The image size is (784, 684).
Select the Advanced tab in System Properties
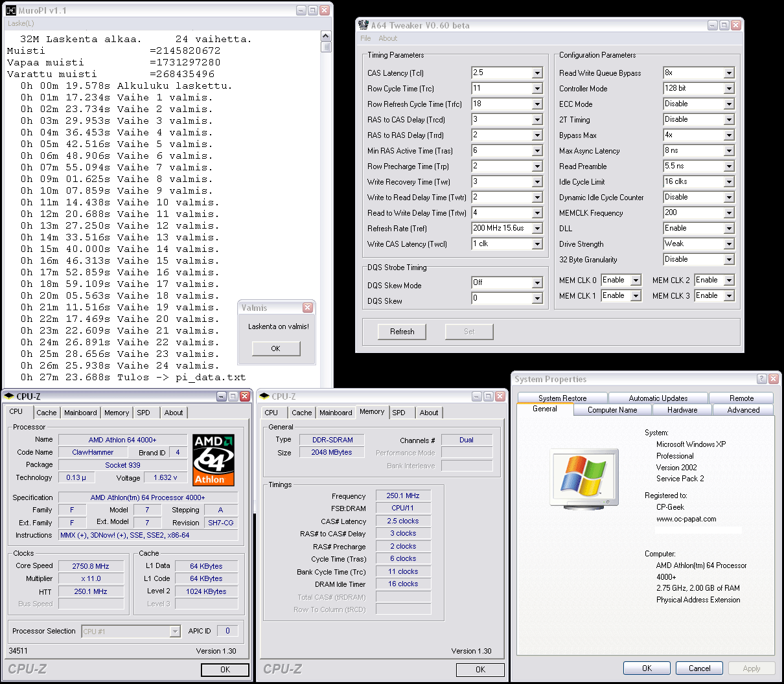click(743, 410)
